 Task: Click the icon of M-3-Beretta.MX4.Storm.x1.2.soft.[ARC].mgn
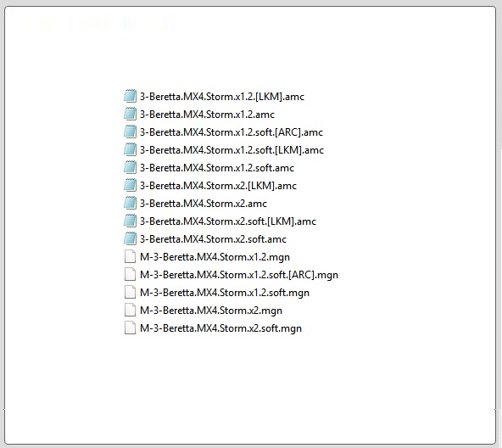pyautogui.click(x=130, y=274)
